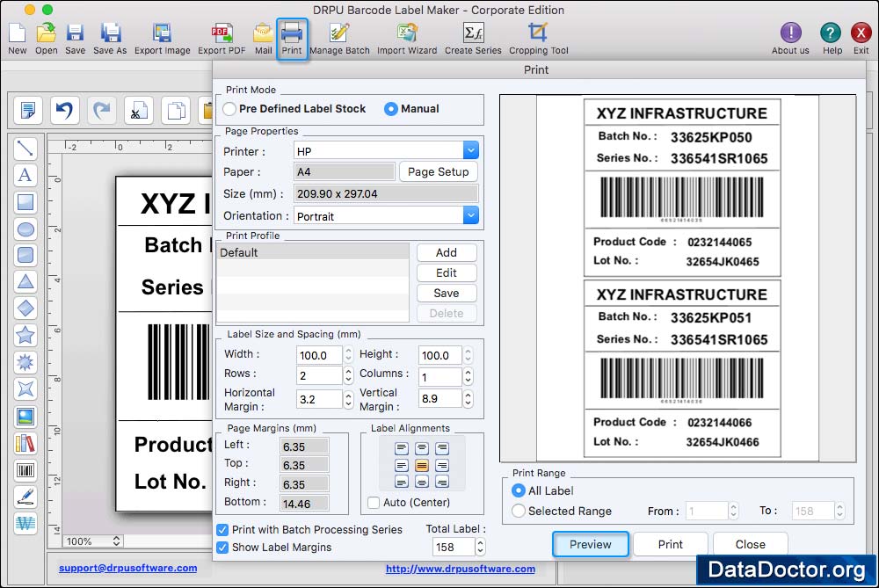
Task: Click the Left page margin field
Action: [x=304, y=446]
